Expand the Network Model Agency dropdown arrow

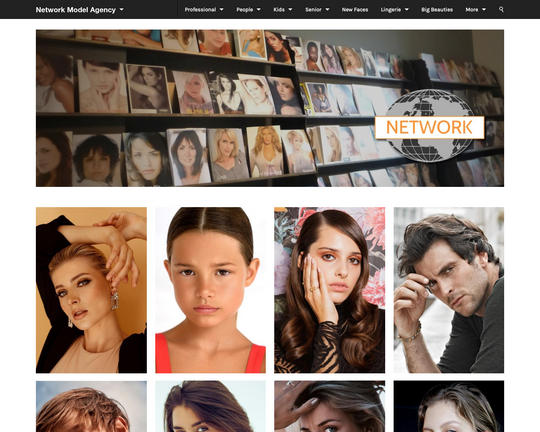tap(122, 10)
